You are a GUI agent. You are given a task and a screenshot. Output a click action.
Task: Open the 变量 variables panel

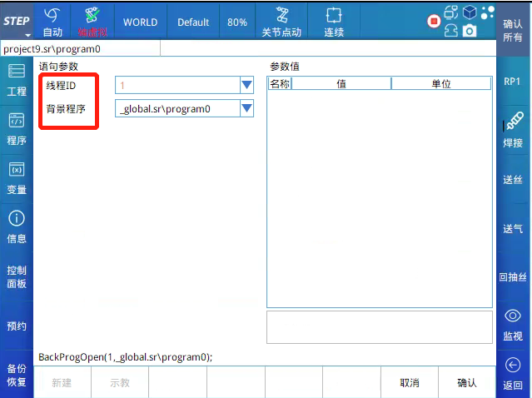(x=17, y=177)
